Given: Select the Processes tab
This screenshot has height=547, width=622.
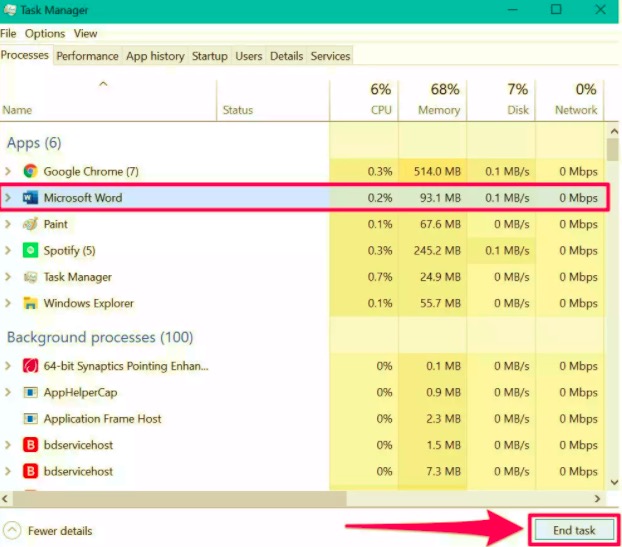Looking at the screenshot, I should click(25, 55).
